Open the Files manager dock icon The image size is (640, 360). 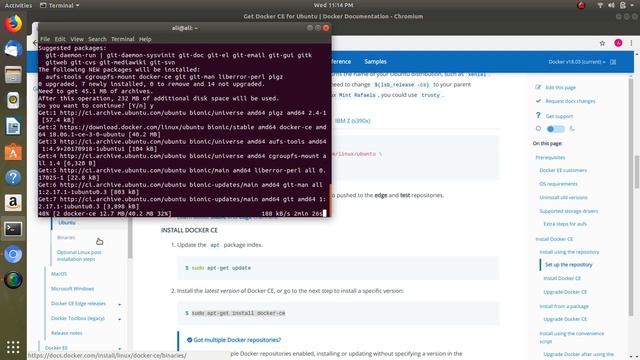[x=13, y=75]
